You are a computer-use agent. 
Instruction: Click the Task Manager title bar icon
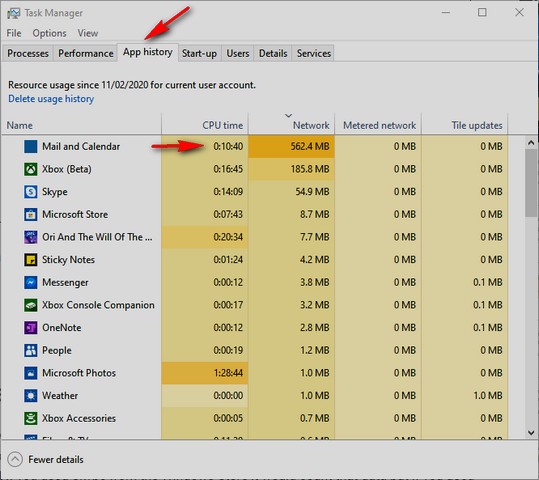(x=14, y=13)
